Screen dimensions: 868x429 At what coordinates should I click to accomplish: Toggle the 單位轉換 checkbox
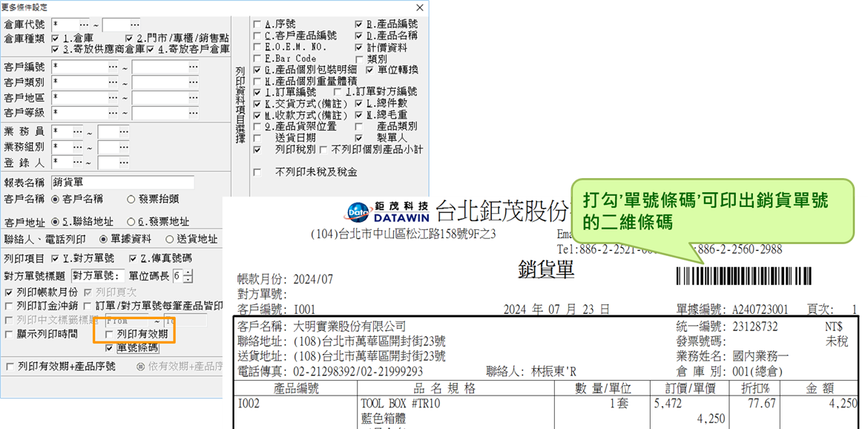369,71
